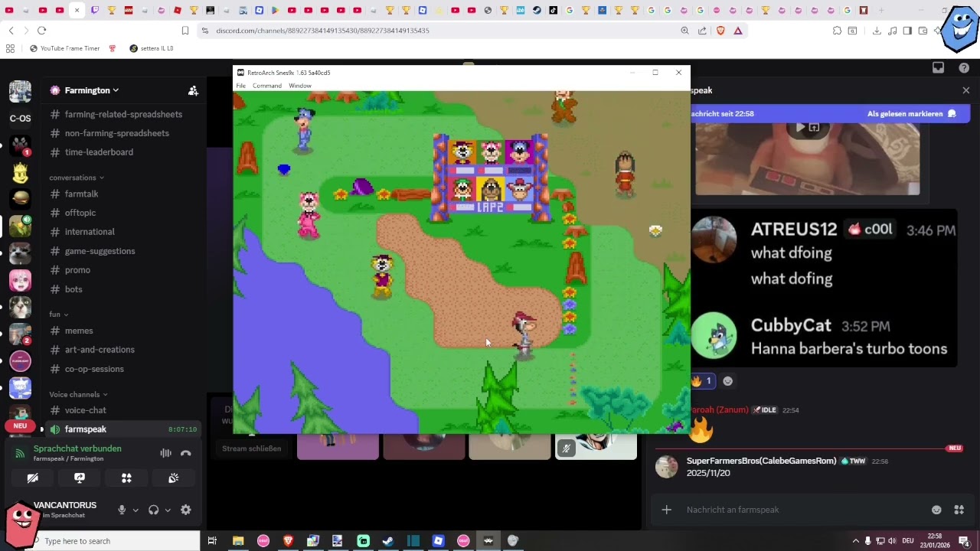980x551 pixels.
Task: Collapse the fun category
Action: tap(59, 315)
